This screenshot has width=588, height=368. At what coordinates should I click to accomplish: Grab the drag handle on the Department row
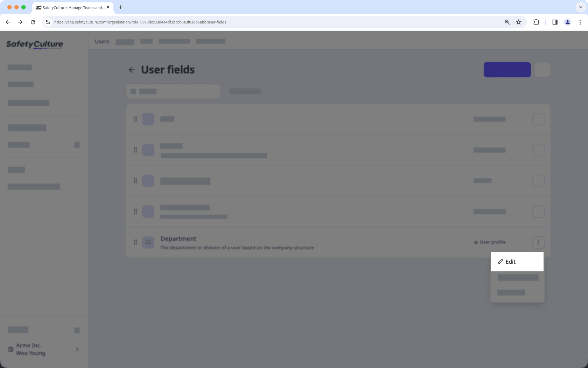pyautogui.click(x=135, y=242)
